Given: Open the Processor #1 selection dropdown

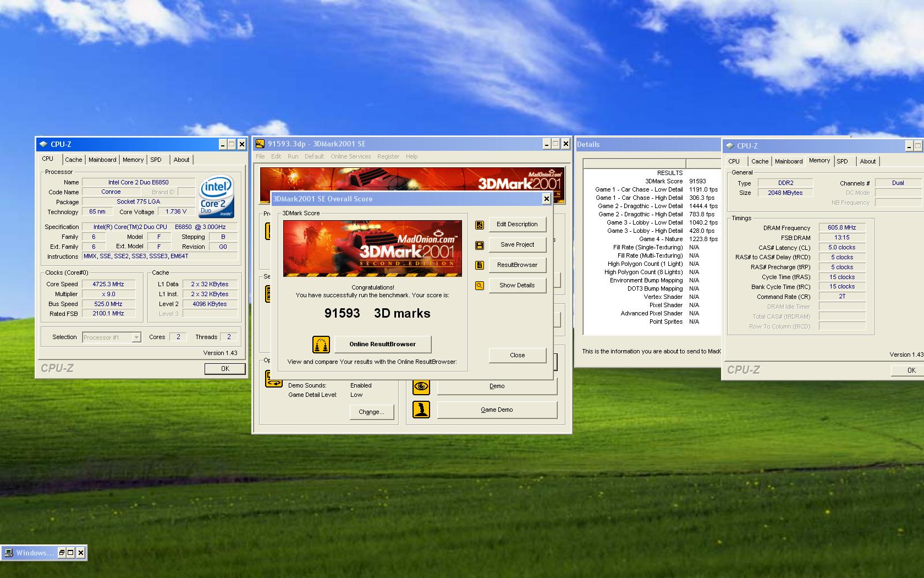Looking at the screenshot, I should tap(136, 337).
